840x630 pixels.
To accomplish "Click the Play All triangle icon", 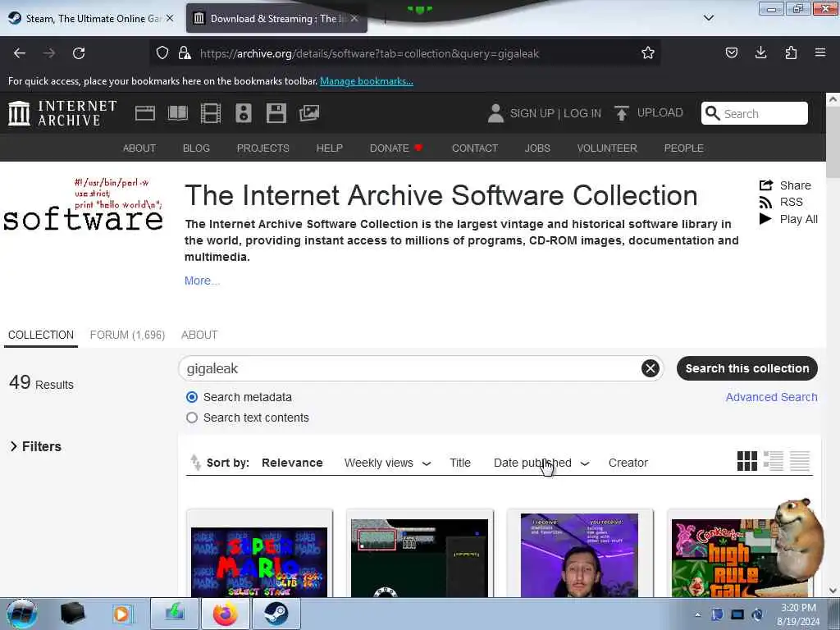I will (x=765, y=219).
